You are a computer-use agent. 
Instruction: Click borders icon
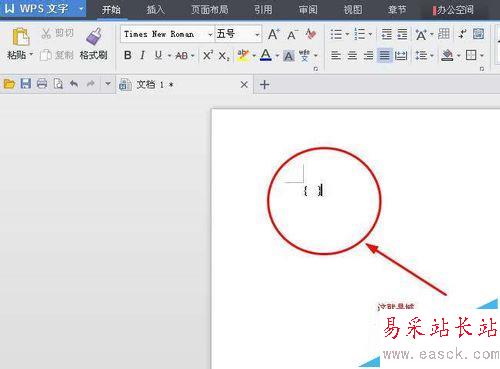click(471, 55)
